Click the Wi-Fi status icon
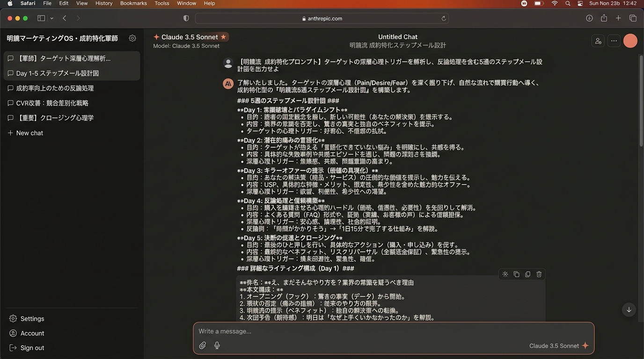The height and width of the screenshot is (359, 644). pyautogui.click(x=555, y=3)
